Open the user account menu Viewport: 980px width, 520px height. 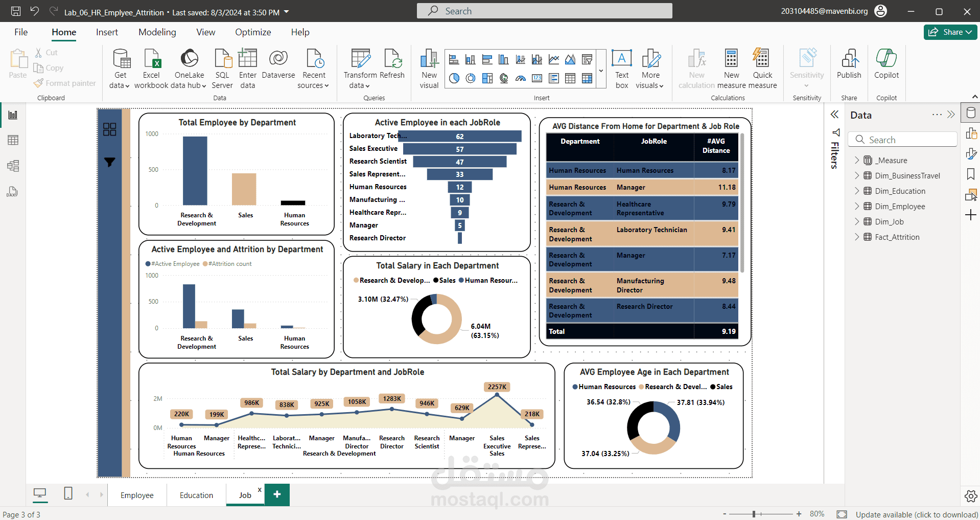point(881,11)
